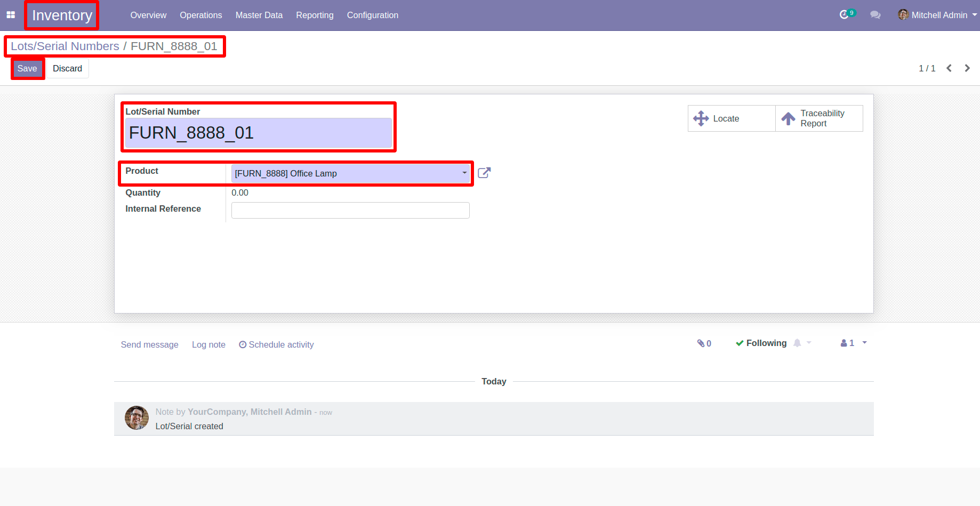The height and width of the screenshot is (506, 980).
Task: Expand the followers list caret
Action: tap(864, 343)
